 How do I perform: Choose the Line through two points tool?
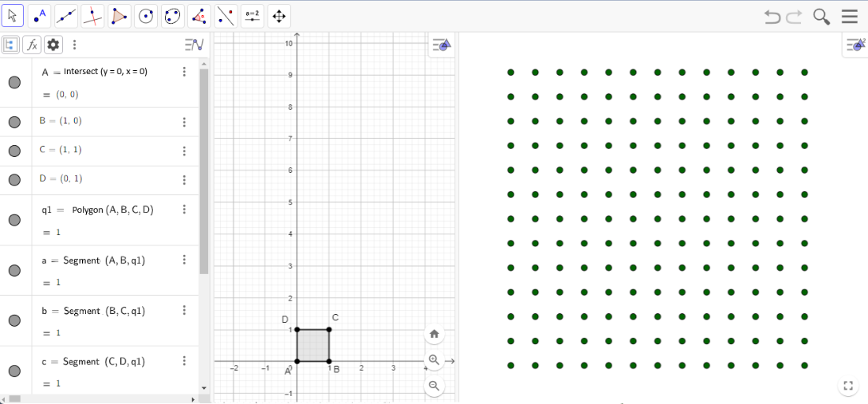(x=66, y=16)
